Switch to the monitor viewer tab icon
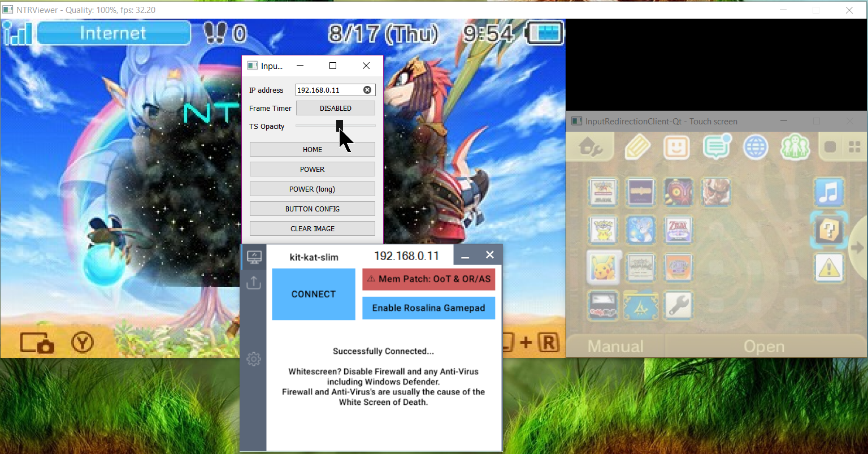The height and width of the screenshot is (454, 868). (254, 257)
